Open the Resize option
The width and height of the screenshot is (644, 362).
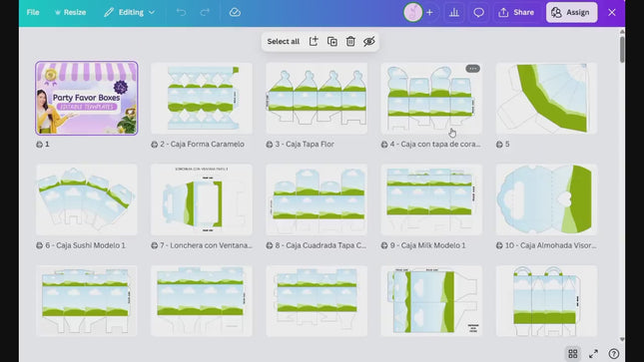pyautogui.click(x=70, y=12)
